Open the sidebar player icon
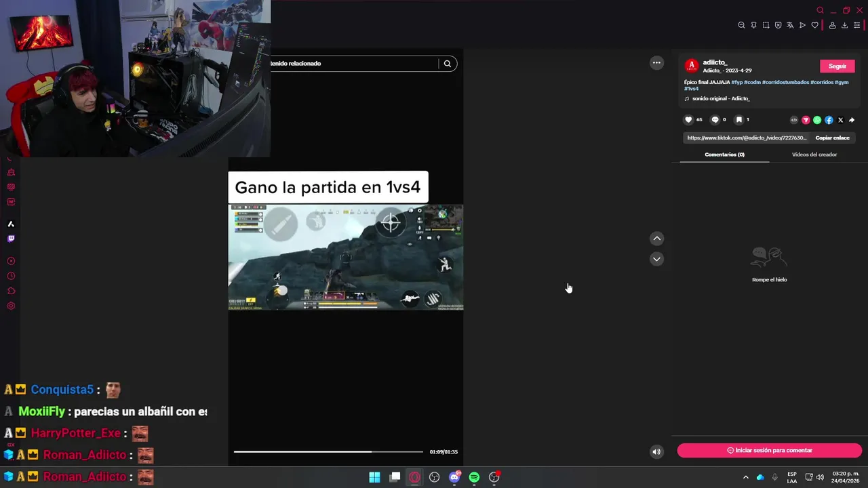 11,261
